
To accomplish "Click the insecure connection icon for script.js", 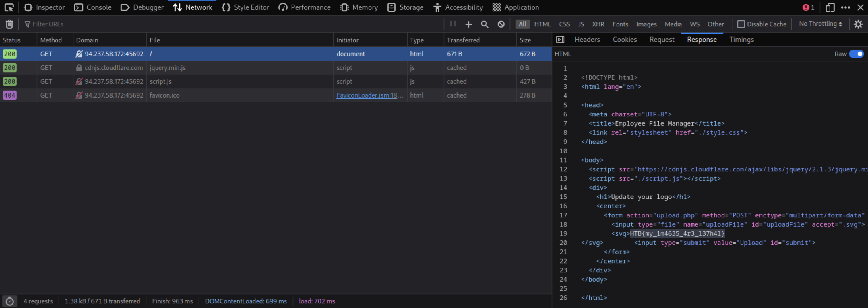I will 79,81.
